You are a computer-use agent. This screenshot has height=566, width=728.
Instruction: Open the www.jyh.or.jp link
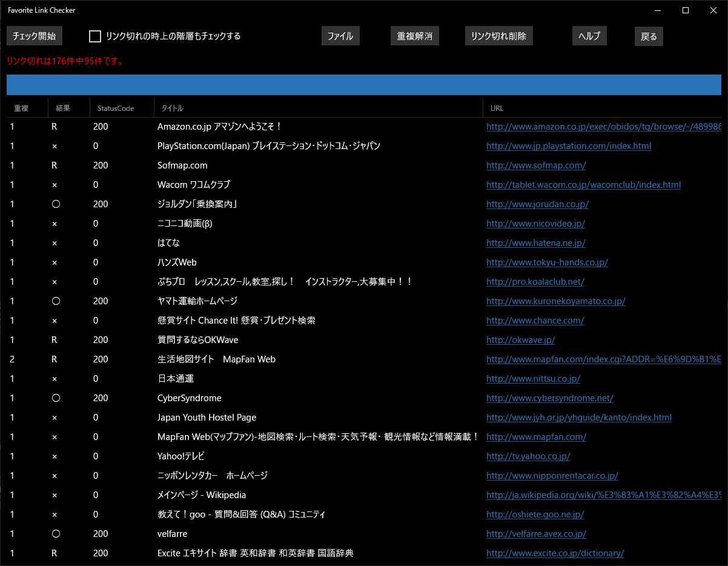coord(579,418)
